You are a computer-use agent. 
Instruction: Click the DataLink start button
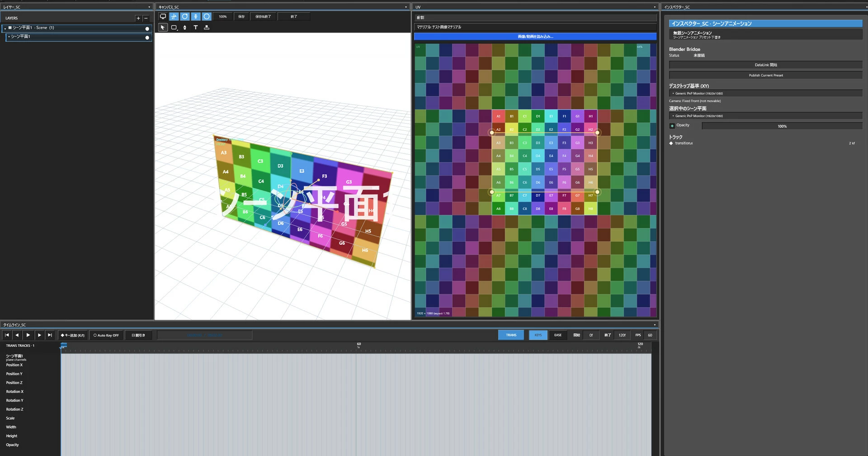tap(765, 65)
